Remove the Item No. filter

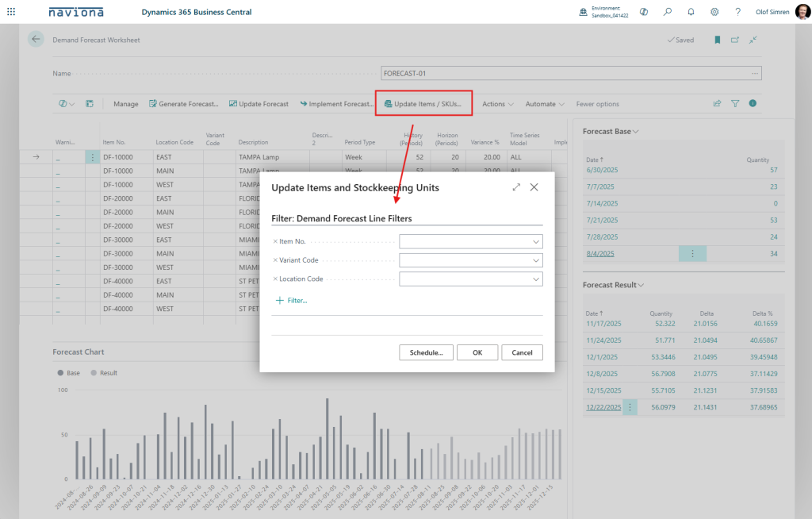(275, 241)
